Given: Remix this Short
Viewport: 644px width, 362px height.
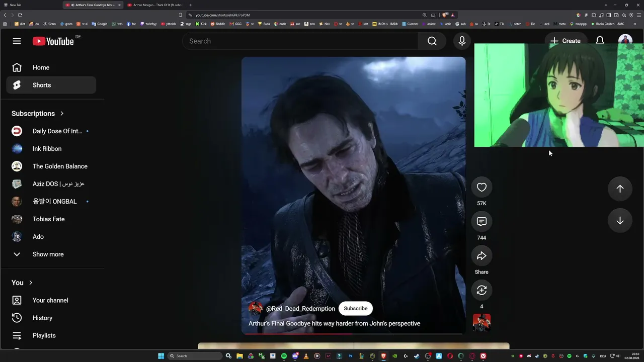Looking at the screenshot, I should pyautogui.click(x=481, y=290).
